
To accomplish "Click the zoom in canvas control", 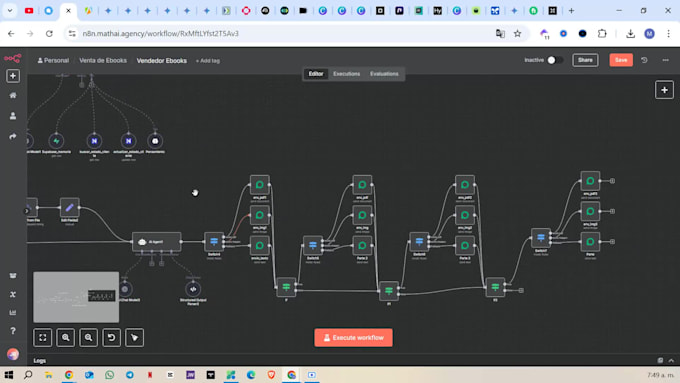I will click(65, 337).
